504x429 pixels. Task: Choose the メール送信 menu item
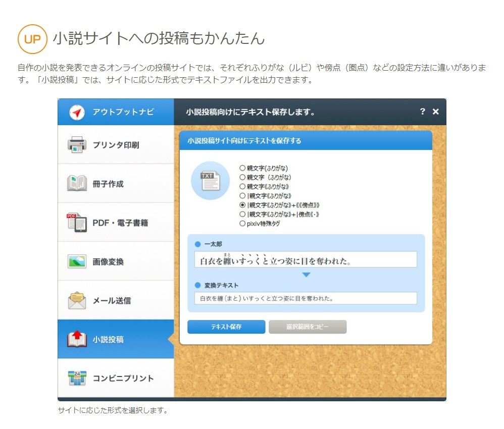(116, 300)
